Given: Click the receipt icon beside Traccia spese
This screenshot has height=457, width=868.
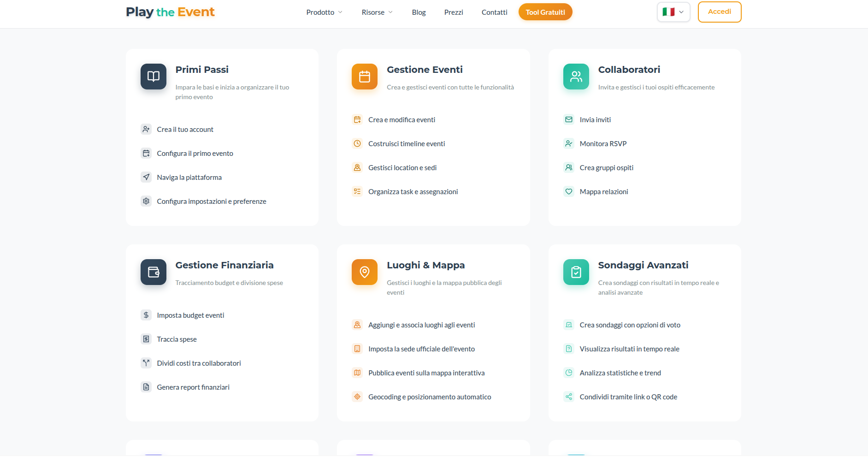Looking at the screenshot, I should tap(146, 339).
